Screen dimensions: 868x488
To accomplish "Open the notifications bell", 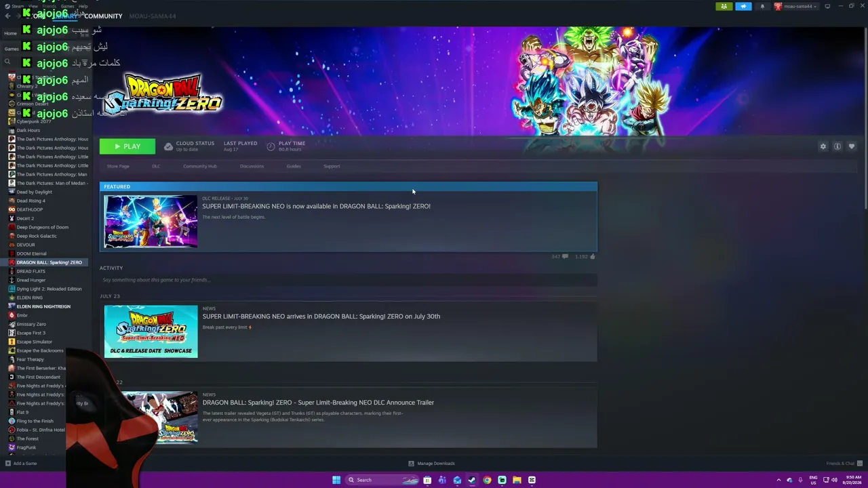I will (762, 7).
